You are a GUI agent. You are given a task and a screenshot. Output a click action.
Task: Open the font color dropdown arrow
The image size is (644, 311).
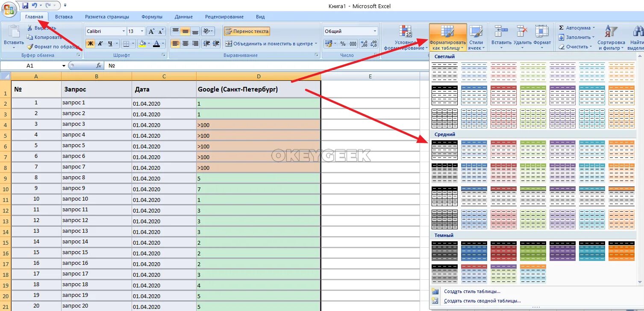tap(164, 43)
